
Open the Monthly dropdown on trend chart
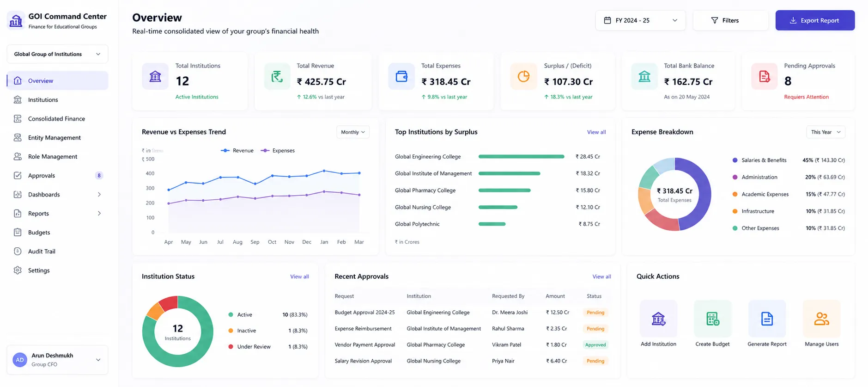click(353, 132)
